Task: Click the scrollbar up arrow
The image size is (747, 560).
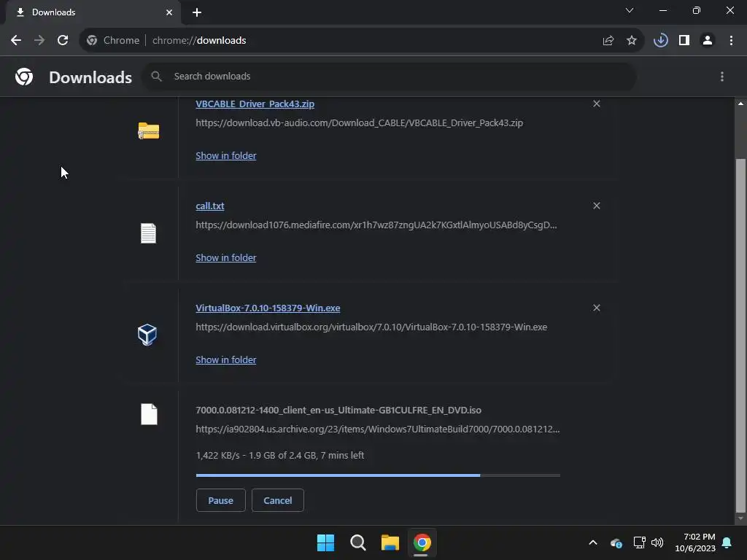Action: (x=740, y=104)
